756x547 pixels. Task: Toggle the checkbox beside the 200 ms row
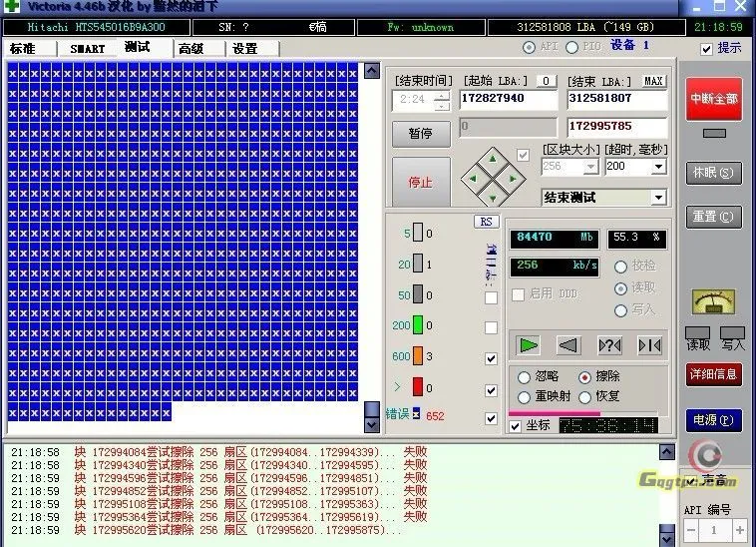[x=491, y=328]
